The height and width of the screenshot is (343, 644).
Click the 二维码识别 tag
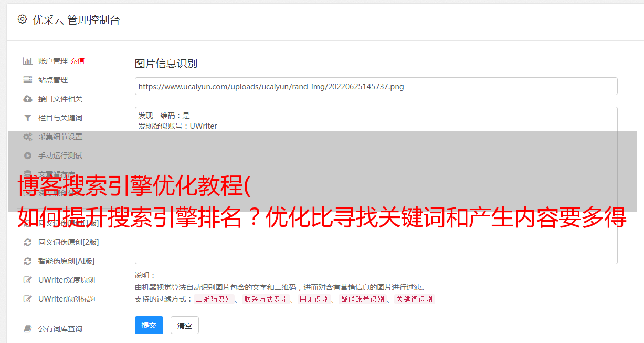click(214, 299)
